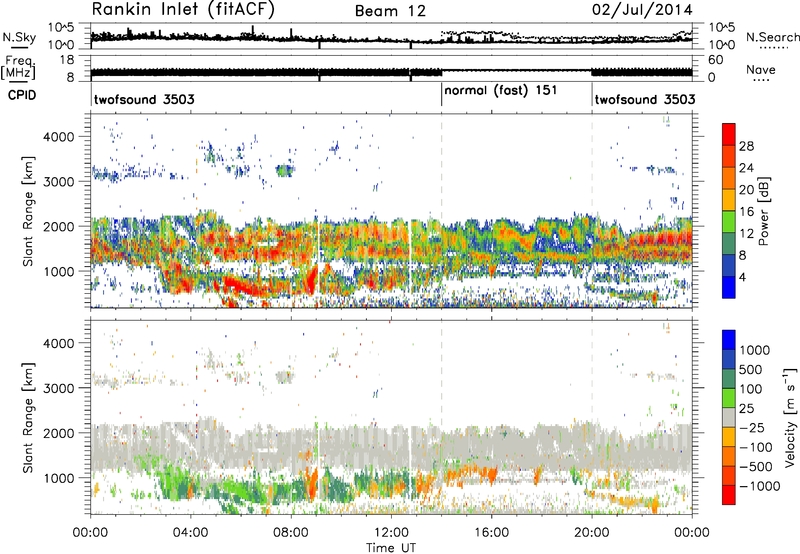
Task: Click the "CPID" row label
Action: coord(22,95)
